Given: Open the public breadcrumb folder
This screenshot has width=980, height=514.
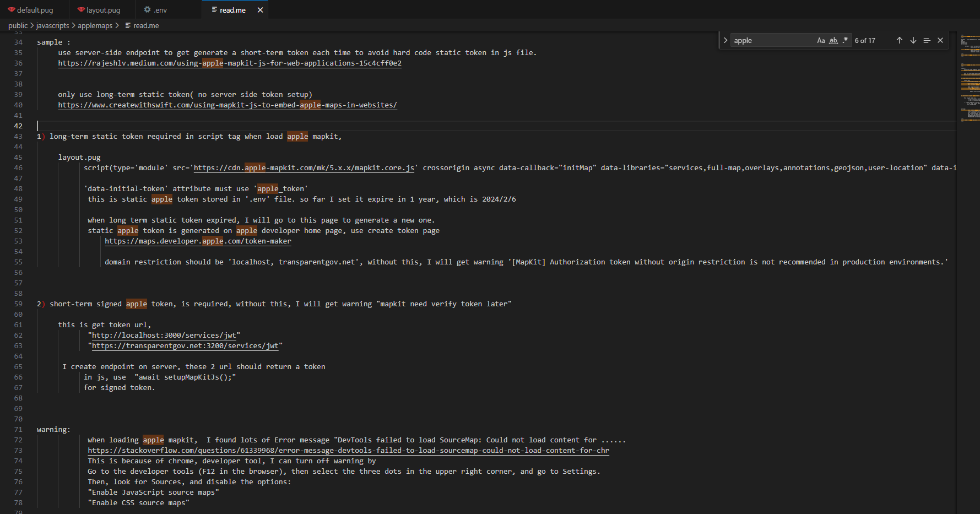Looking at the screenshot, I should tap(18, 26).
